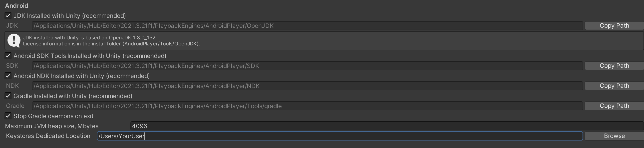Click the Android section header
644x148 pixels.
click(x=16, y=6)
